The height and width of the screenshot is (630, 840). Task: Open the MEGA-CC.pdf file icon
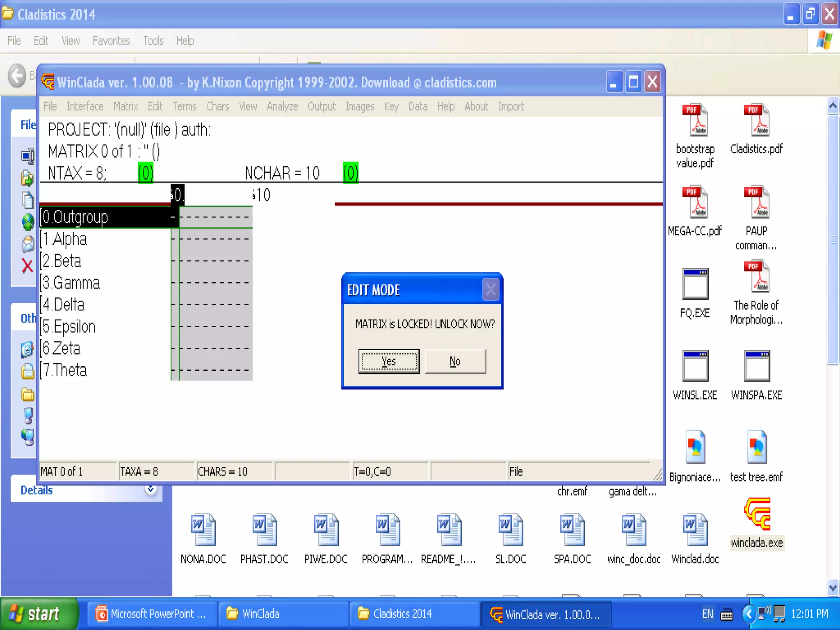click(695, 202)
